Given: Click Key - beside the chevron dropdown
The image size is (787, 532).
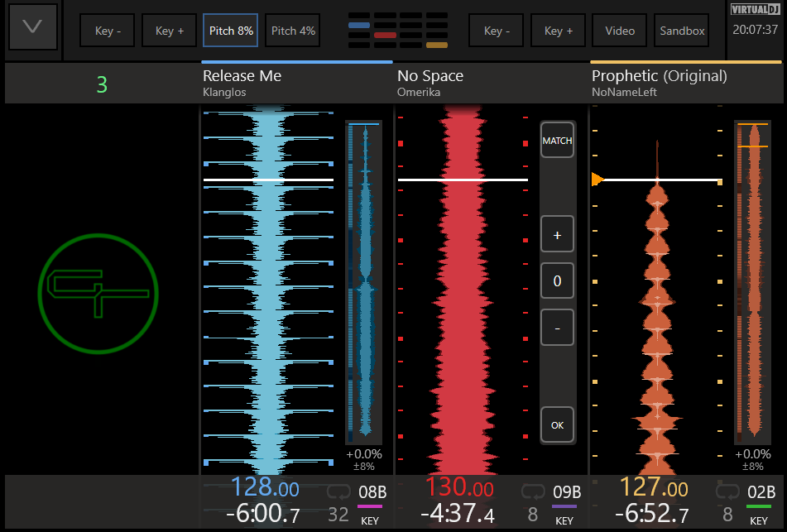Looking at the screenshot, I should click(x=108, y=31).
